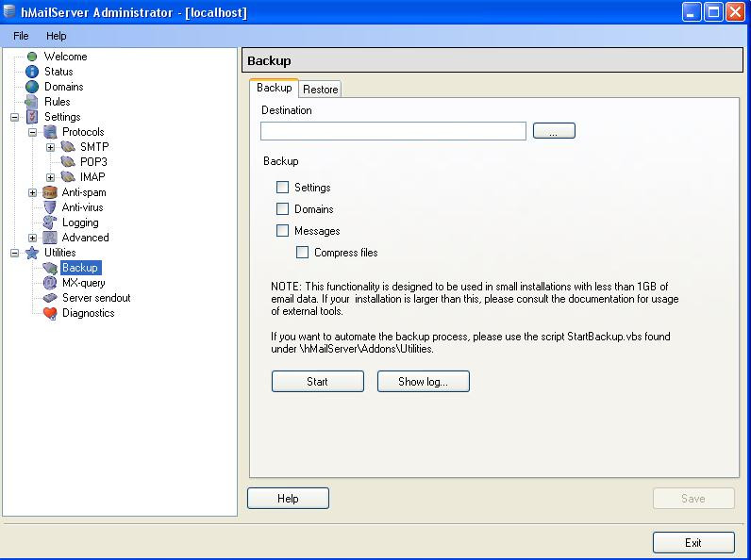Select the Anti-virus tree item
751x560 pixels.
coord(82,207)
